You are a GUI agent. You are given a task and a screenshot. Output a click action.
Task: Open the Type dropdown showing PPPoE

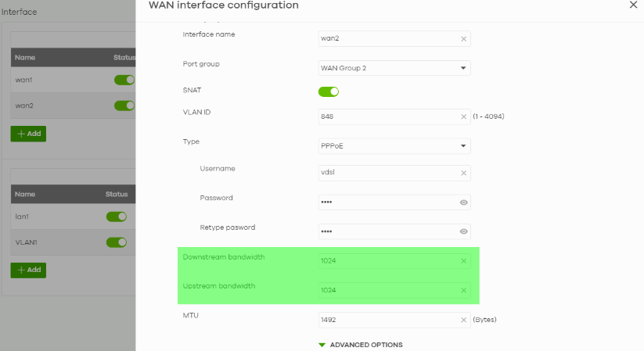[394, 146]
